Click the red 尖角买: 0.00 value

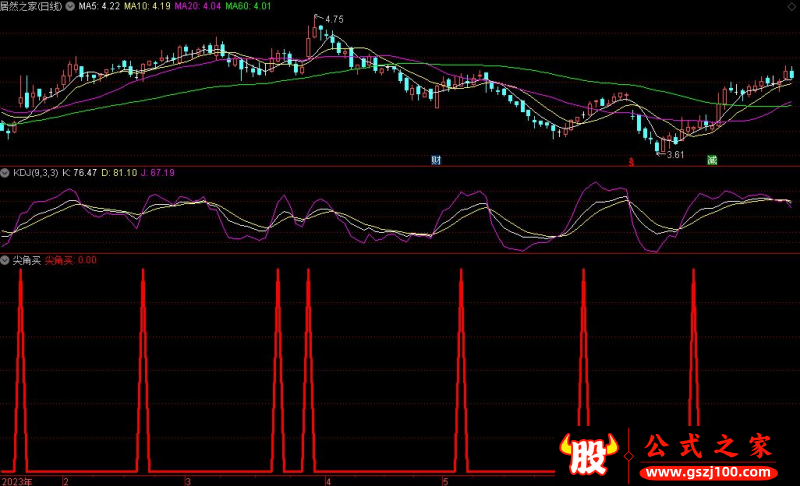(70, 261)
